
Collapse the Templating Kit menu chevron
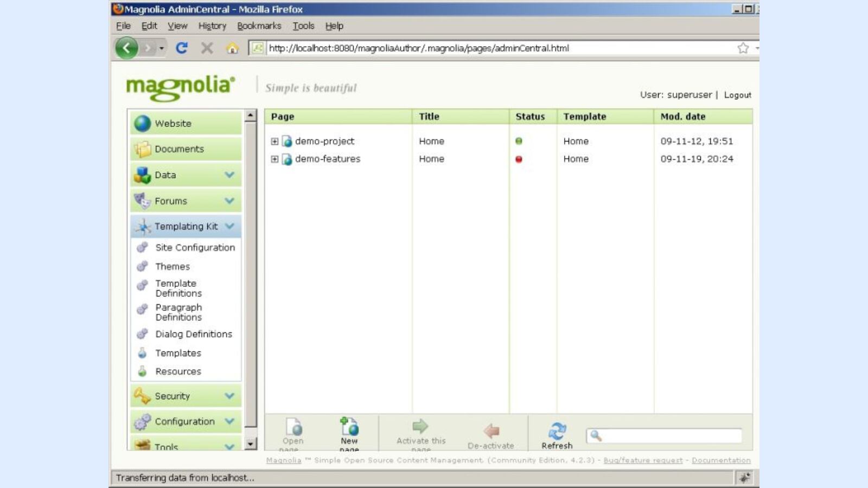pyautogui.click(x=229, y=226)
